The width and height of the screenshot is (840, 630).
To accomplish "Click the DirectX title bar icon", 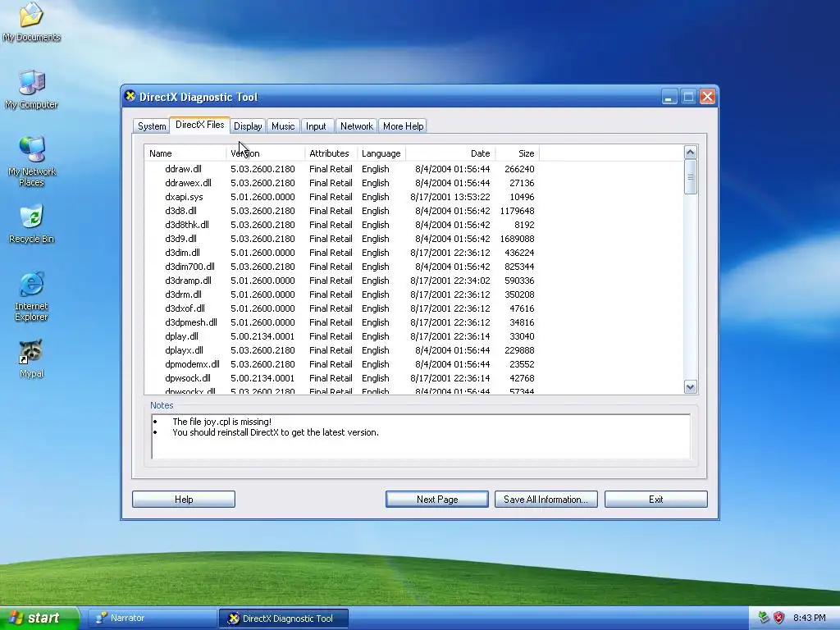I will click(130, 97).
